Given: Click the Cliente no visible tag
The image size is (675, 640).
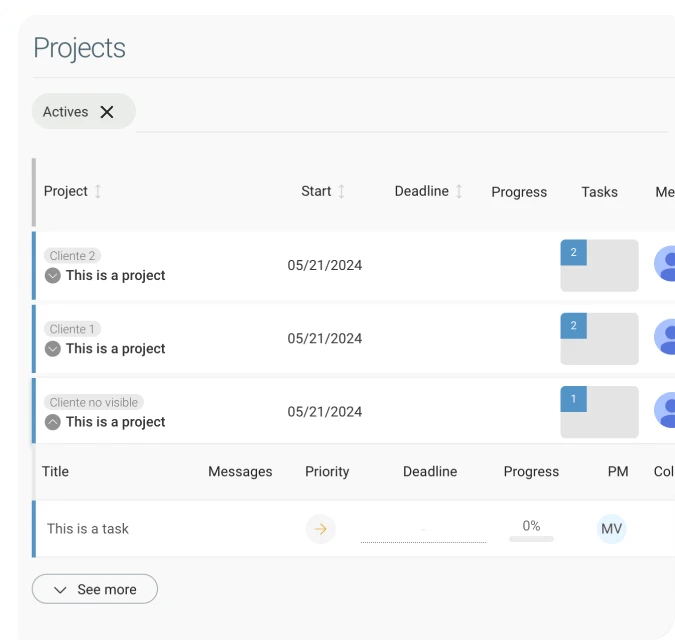Looking at the screenshot, I should point(94,402).
